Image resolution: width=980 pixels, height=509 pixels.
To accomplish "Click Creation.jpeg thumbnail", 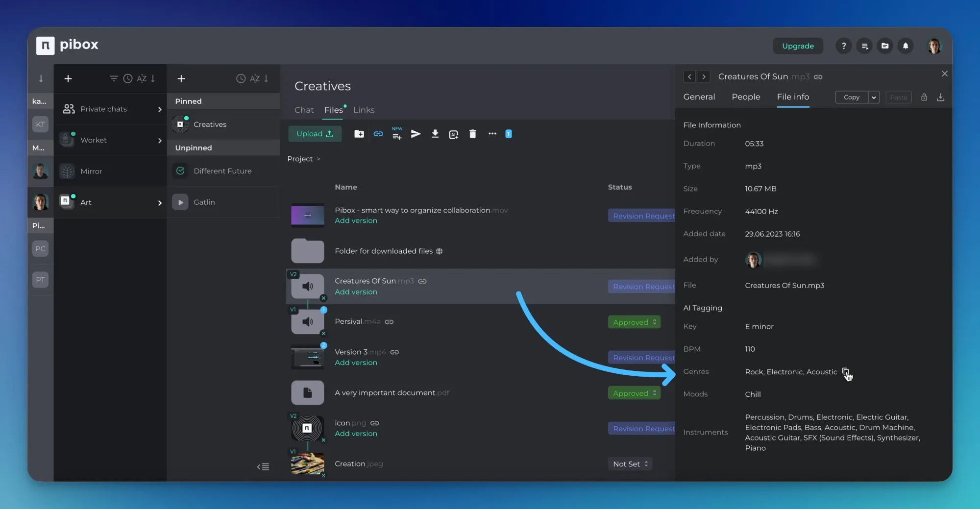I will (308, 463).
